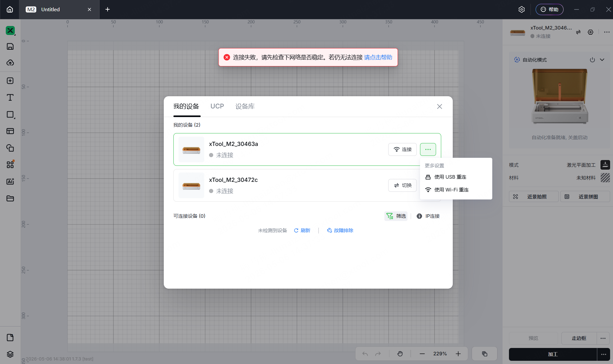This screenshot has height=364, width=613.
Task: Click the 近景拼图 button
Action: point(585,197)
